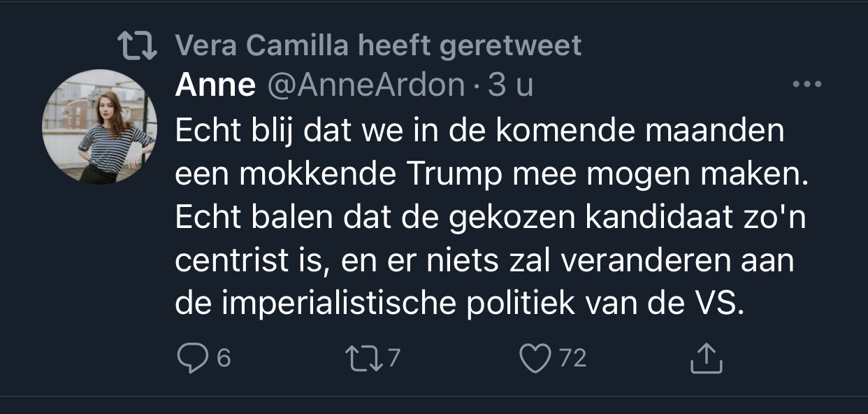The width and height of the screenshot is (868, 414).
Task: Click the retweet count 7
Action: (x=394, y=359)
